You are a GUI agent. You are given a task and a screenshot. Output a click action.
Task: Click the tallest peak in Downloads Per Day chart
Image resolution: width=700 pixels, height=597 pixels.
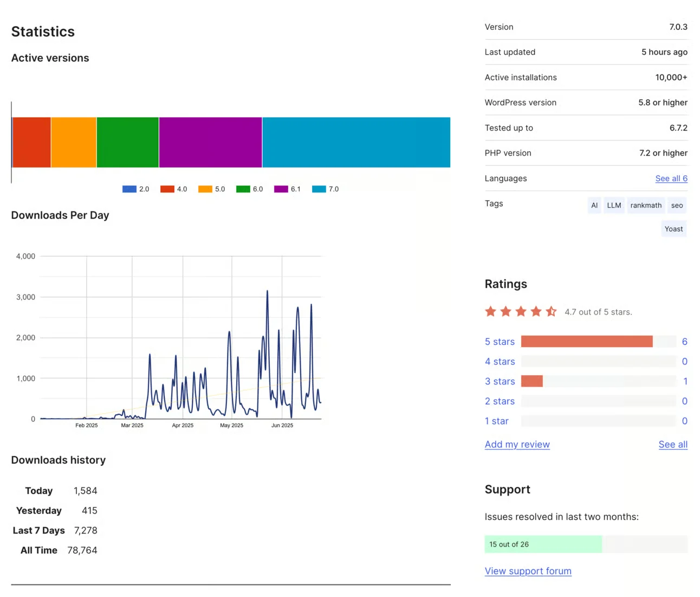267,291
